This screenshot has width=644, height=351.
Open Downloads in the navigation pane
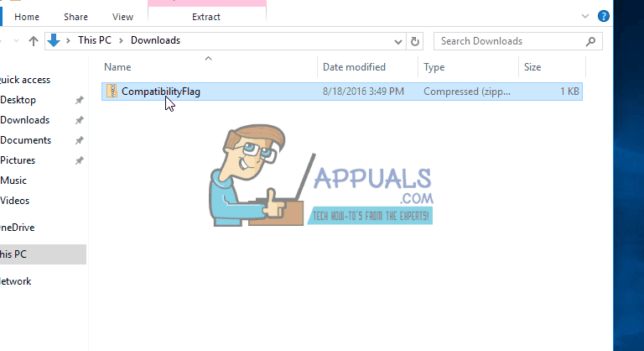(24, 120)
